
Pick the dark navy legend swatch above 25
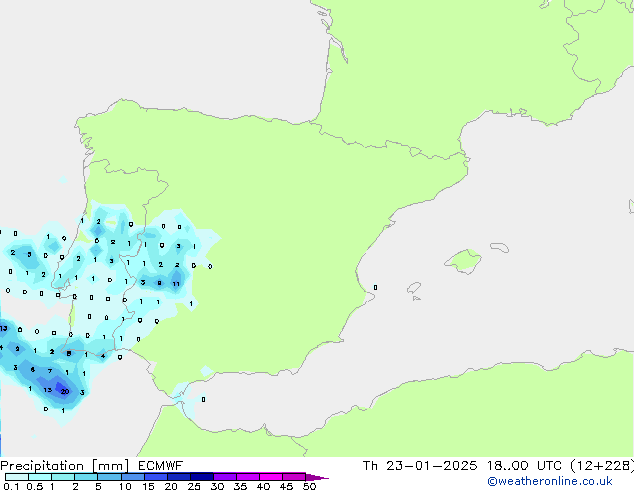(201, 477)
